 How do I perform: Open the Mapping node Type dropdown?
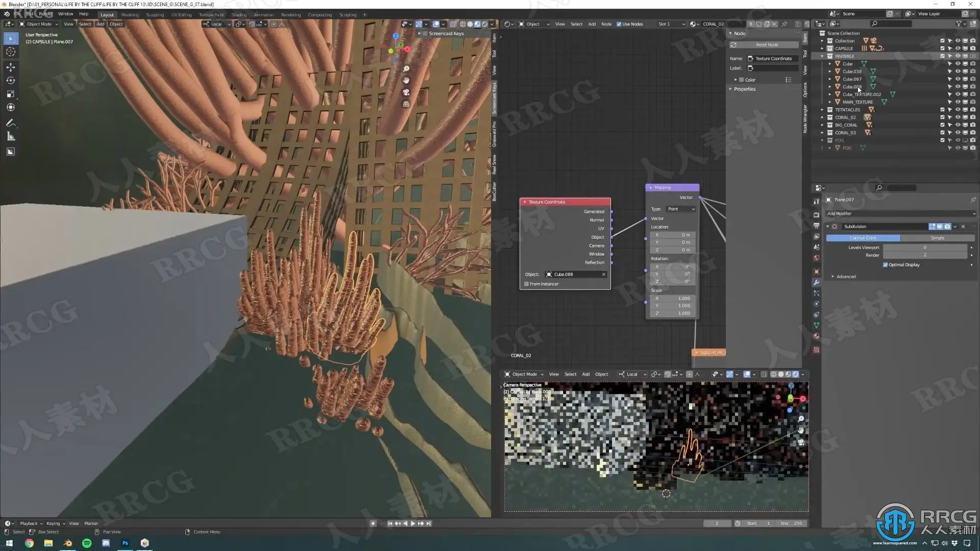(681, 209)
